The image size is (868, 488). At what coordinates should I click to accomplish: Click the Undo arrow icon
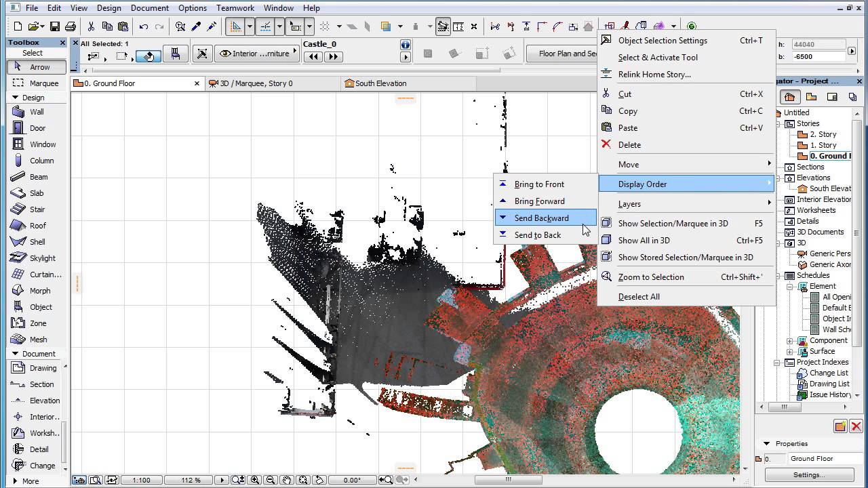click(144, 26)
